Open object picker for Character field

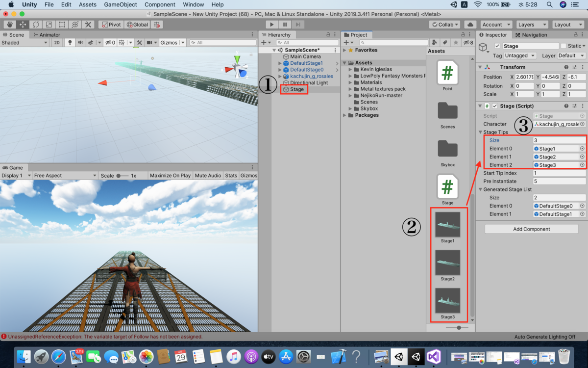[x=582, y=124]
